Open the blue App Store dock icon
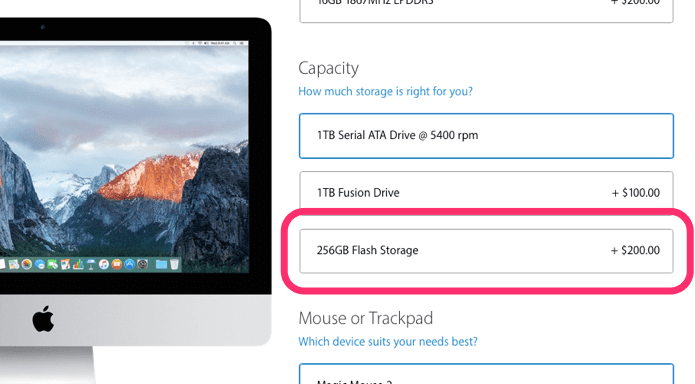This screenshot has width=695, height=384. pyautogui.click(x=129, y=264)
